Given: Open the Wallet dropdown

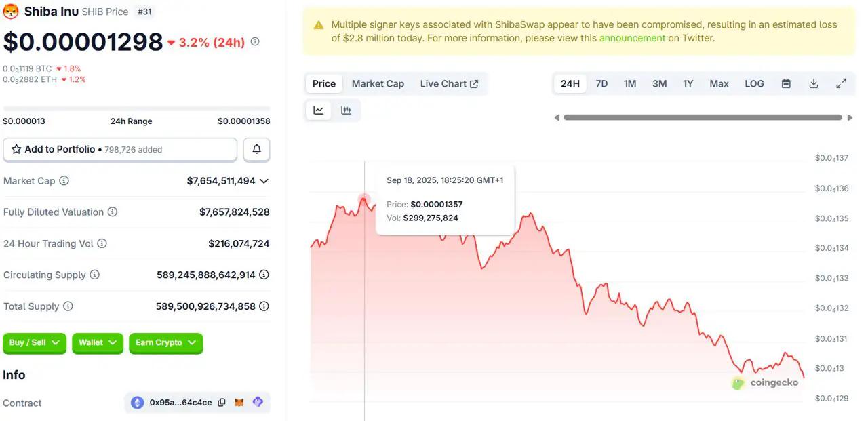Looking at the screenshot, I should [97, 343].
